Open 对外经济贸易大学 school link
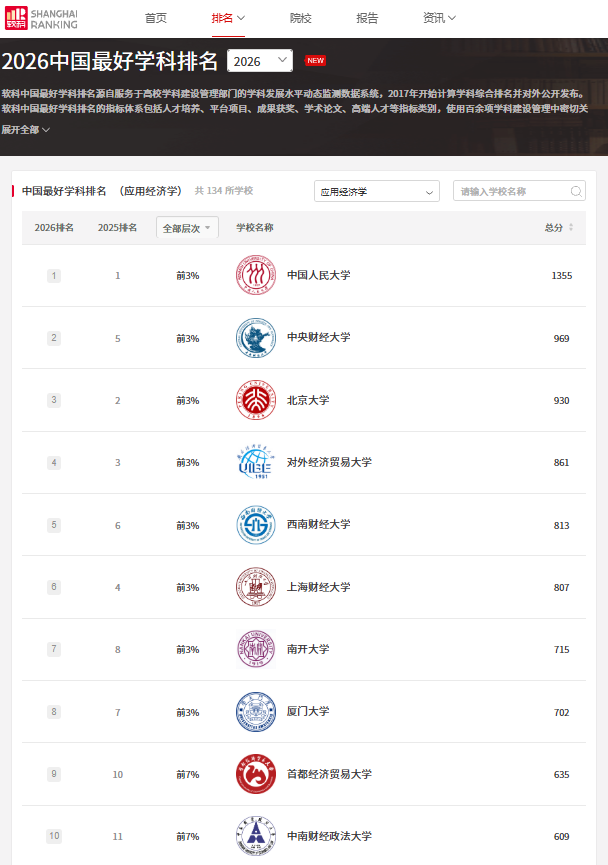This screenshot has width=608, height=865. click(329, 462)
